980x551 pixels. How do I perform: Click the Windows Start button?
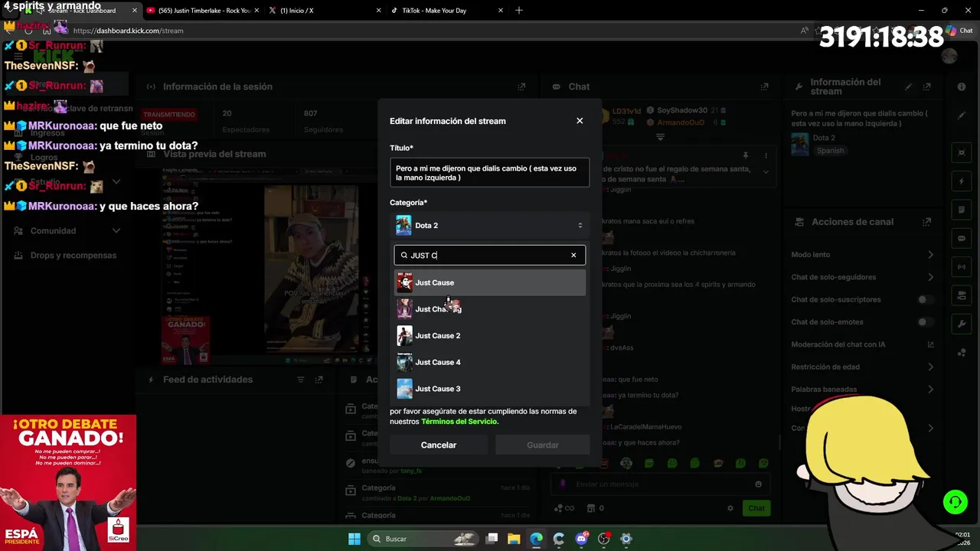tap(354, 539)
